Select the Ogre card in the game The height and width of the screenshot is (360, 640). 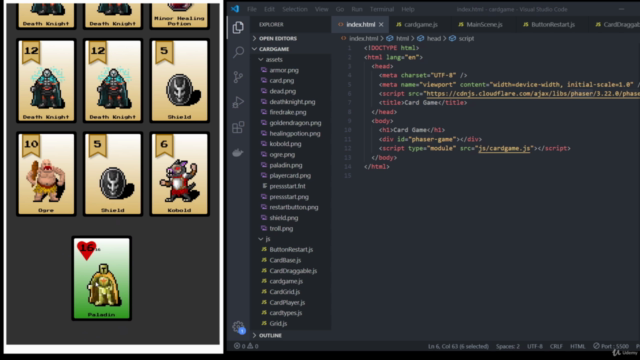pyautogui.click(x=46, y=174)
